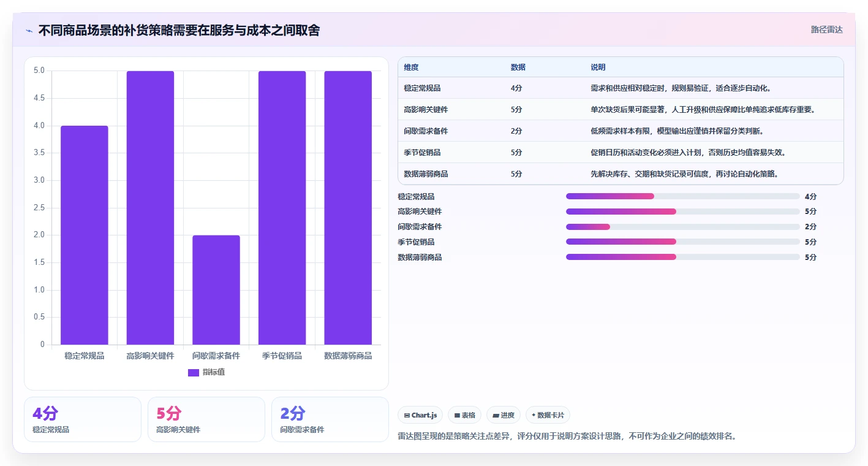Click 季节促销品 table row cell
Screen dimensions: 868x466
[422, 152]
